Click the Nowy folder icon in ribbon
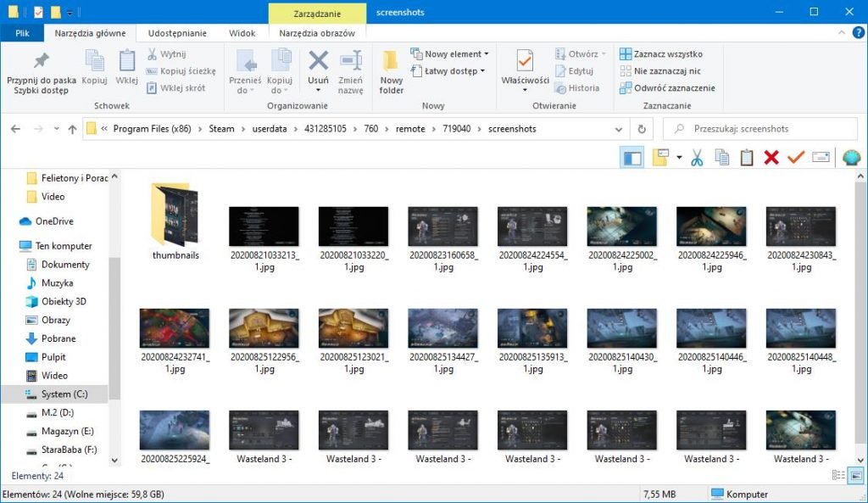The width and height of the screenshot is (868, 503). [x=391, y=71]
